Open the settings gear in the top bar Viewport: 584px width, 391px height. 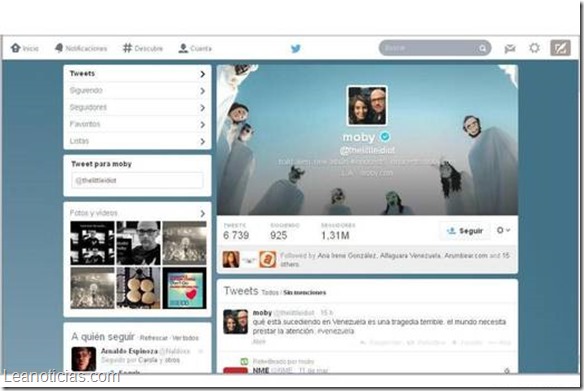(534, 48)
